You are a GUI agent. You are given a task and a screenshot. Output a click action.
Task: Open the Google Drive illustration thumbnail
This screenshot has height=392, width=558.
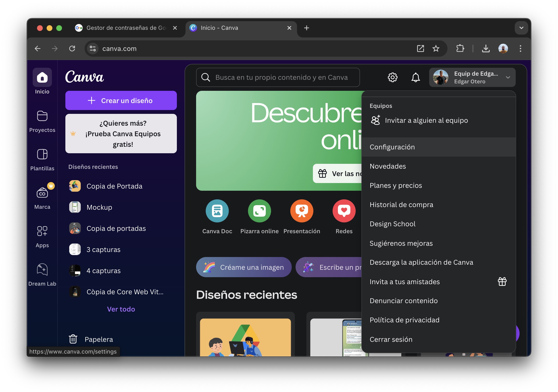pyautogui.click(x=245, y=338)
